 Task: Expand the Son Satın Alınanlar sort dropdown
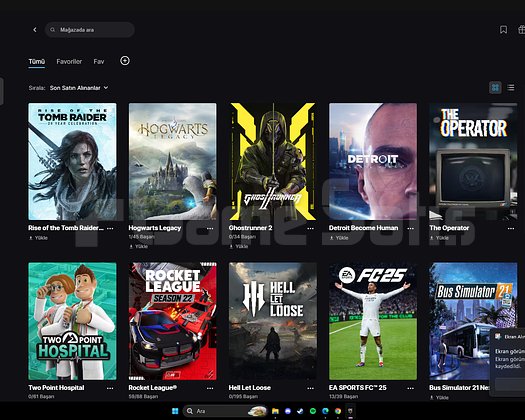[79, 88]
